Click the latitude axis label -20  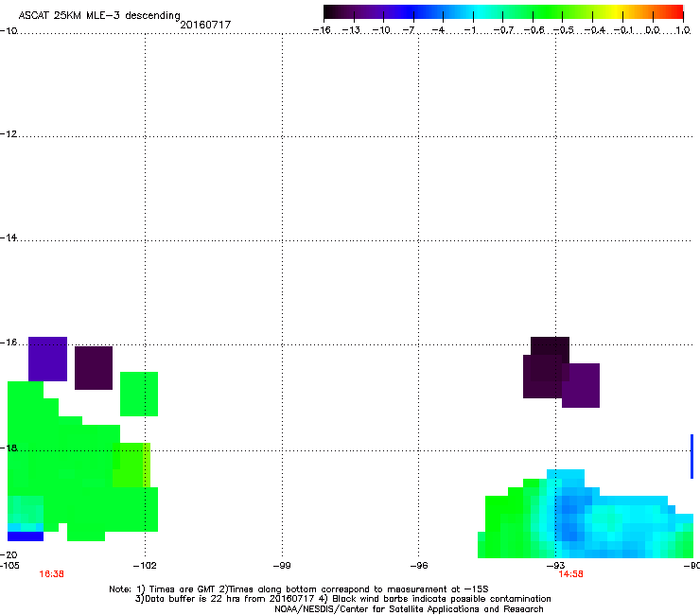tap(9, 554)
